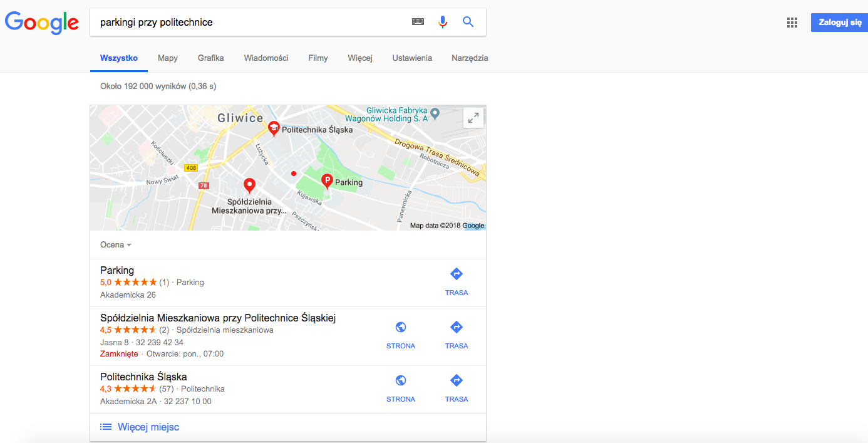Screen dimensions: 868x443
Task: Select the Wszystko tab
Action: pyautogui.click(x=119, y=58)
